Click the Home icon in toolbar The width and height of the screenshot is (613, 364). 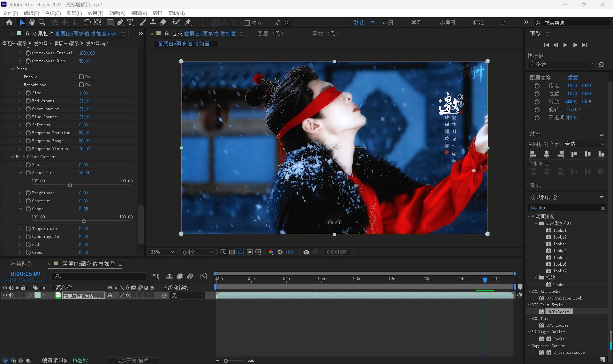click(9, 23)
